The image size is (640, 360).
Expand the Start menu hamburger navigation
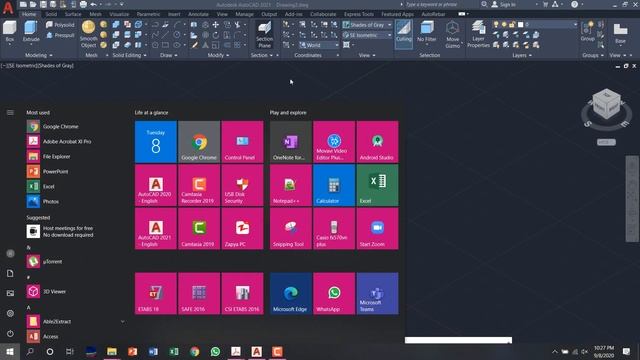(x=10, y=113)
